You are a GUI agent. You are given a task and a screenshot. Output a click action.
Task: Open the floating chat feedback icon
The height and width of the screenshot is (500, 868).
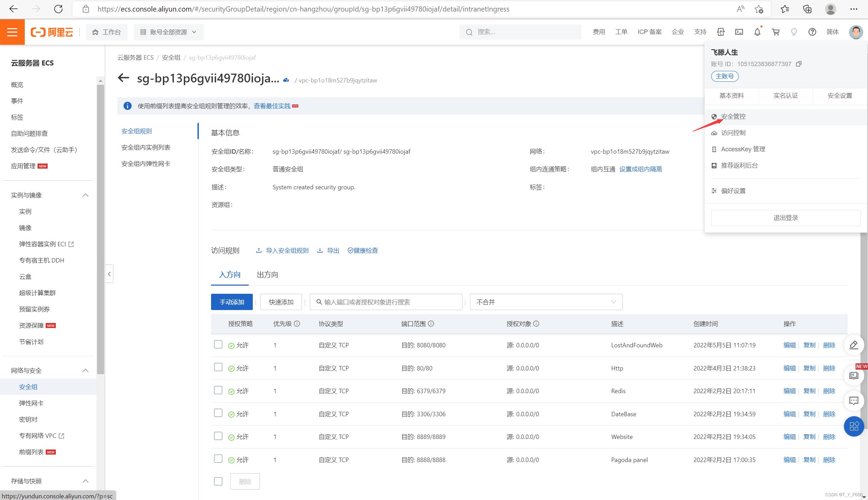(x=854, y=401)
